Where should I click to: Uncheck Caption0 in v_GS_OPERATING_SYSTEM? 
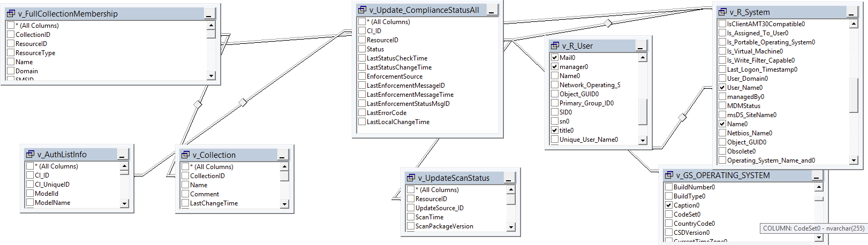[669, 205]
